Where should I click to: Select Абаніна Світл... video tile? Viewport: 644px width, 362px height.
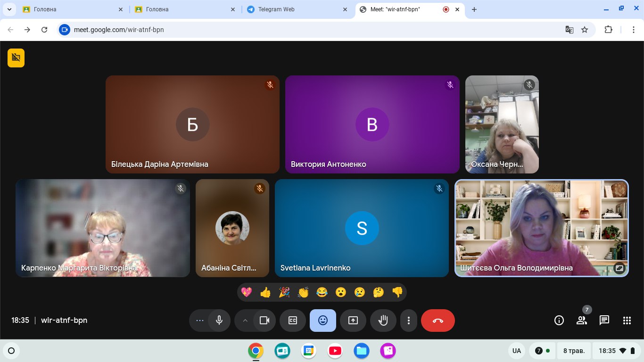(x=232, y=228)
